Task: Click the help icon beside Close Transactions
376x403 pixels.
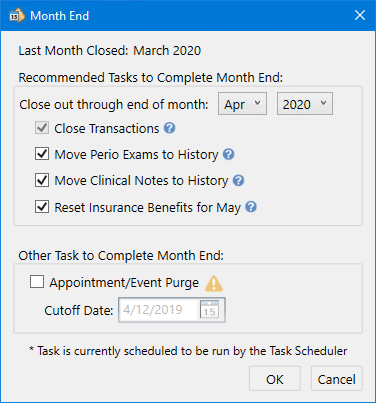Action: (x=169, y=128)
